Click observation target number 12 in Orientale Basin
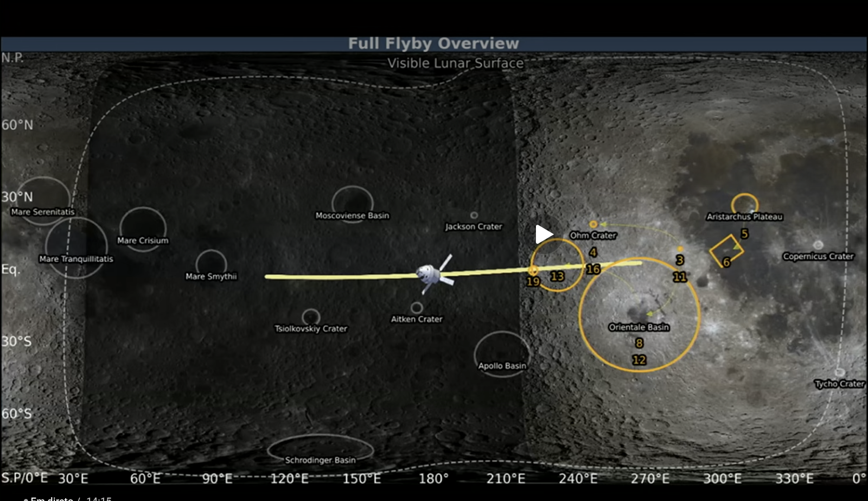The image size is (868, 501). point(639,360)
